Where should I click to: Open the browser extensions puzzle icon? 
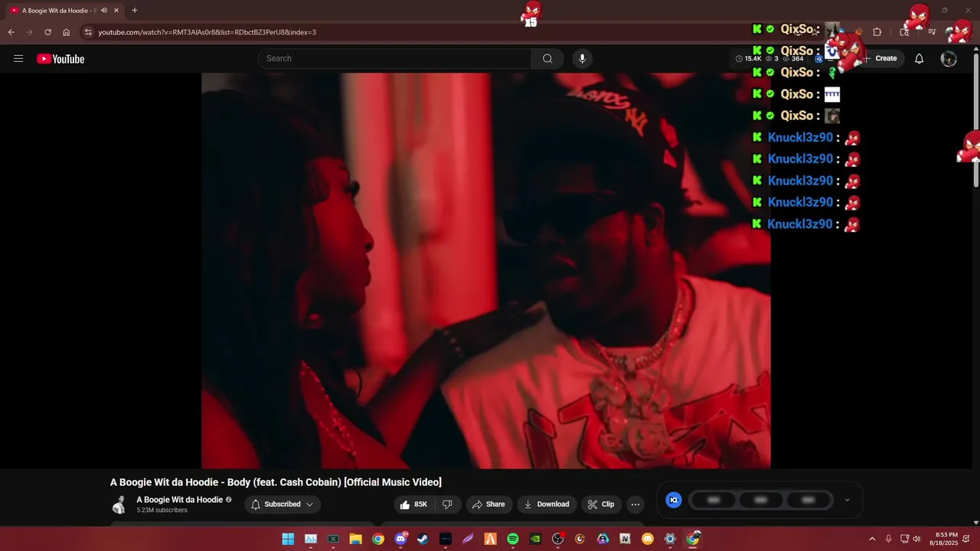click(877, 32)
